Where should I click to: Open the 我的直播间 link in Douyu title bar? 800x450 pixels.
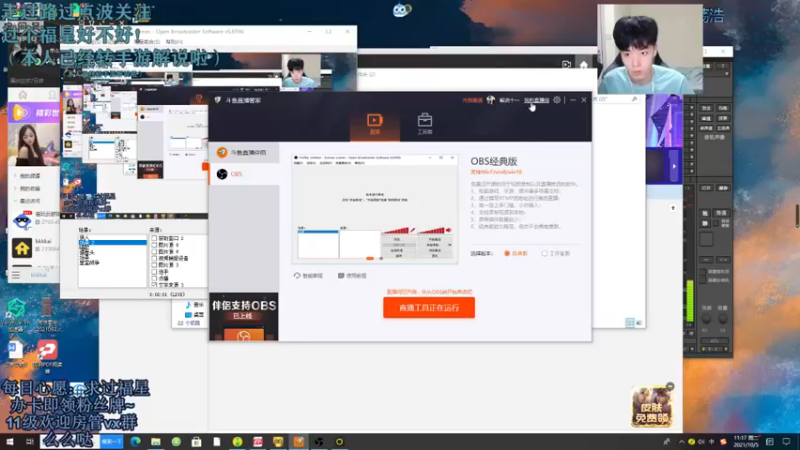coord(536,100)
